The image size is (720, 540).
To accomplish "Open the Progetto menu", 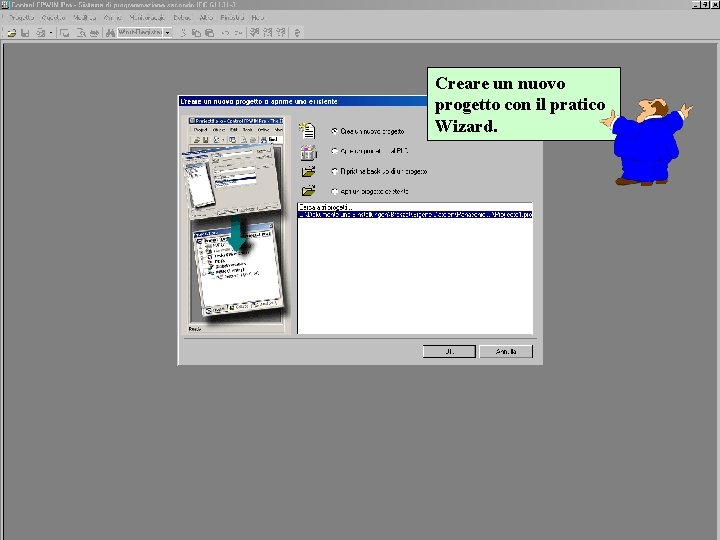I will 22,17.
